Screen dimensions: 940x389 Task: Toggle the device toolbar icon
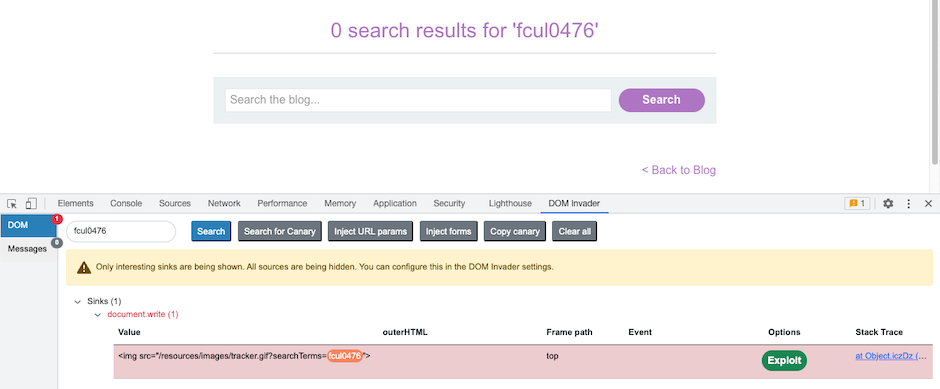(x=31, y=204)
